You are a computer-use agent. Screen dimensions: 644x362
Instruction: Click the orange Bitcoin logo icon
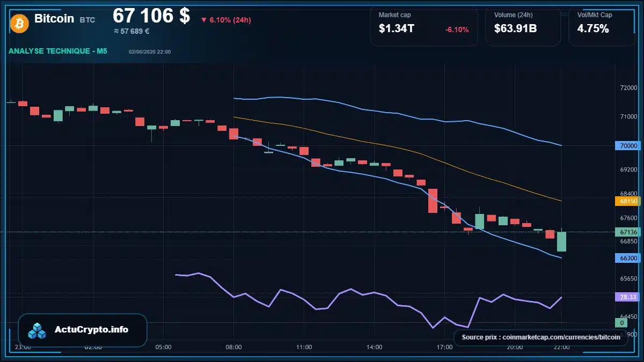pos(19,23)
